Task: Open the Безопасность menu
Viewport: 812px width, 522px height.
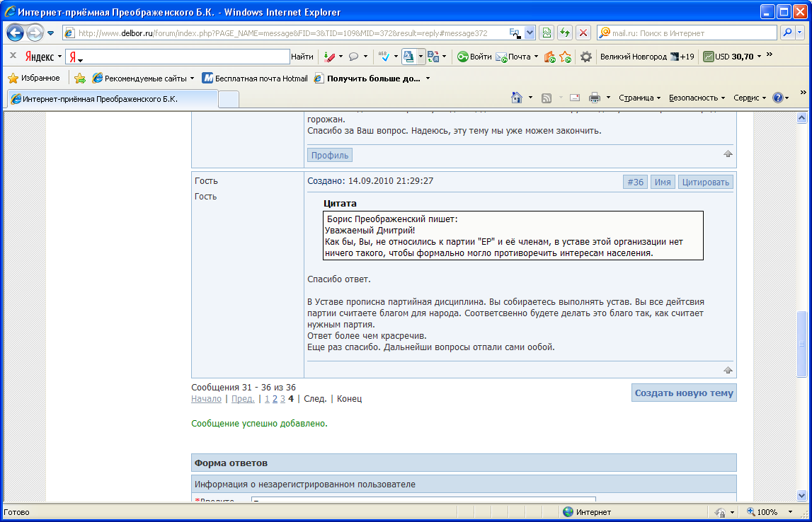Action: [697, 98]
